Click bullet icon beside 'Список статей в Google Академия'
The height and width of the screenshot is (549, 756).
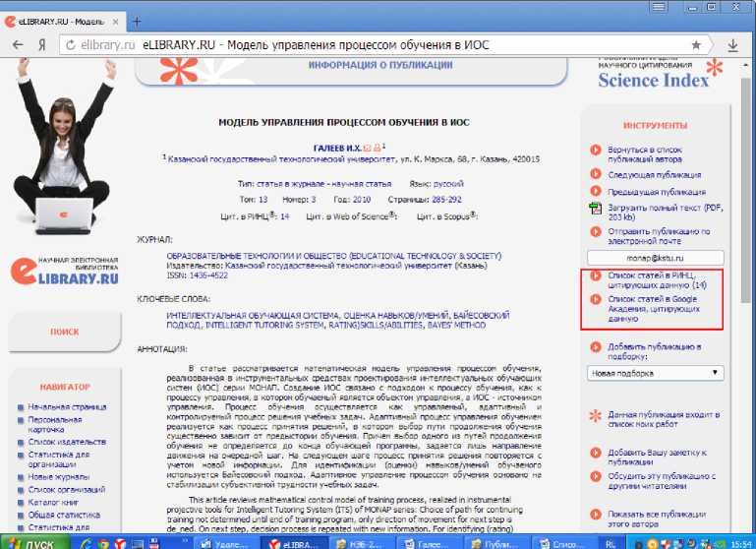click(596, 299)
